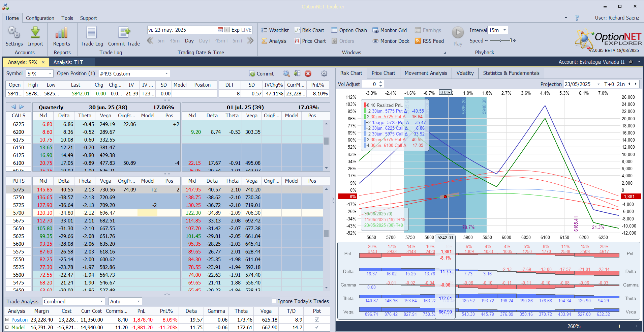Open the Symbol SPX dropdown
644x332 pixels.
[x=50, y=73]
